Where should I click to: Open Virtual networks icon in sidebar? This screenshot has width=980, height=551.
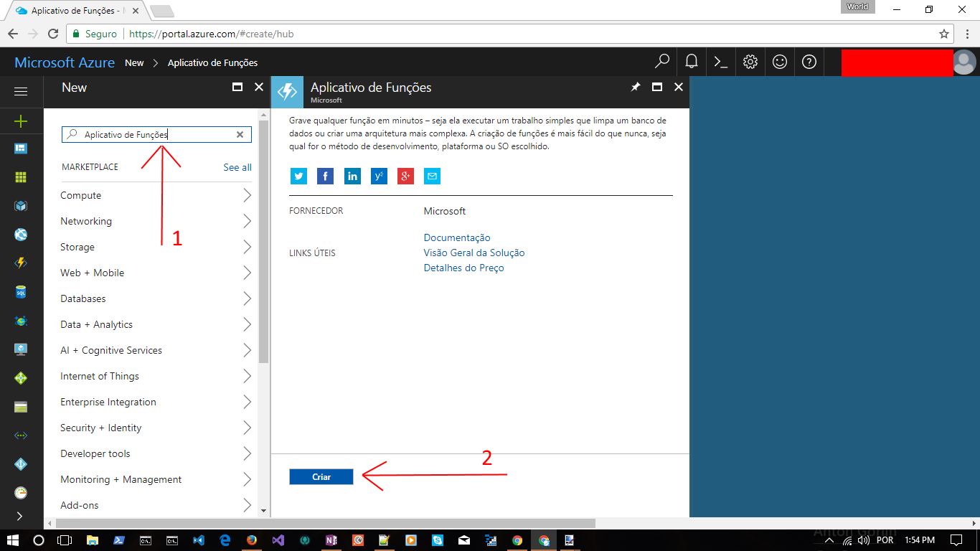click(x=21, y=435)
